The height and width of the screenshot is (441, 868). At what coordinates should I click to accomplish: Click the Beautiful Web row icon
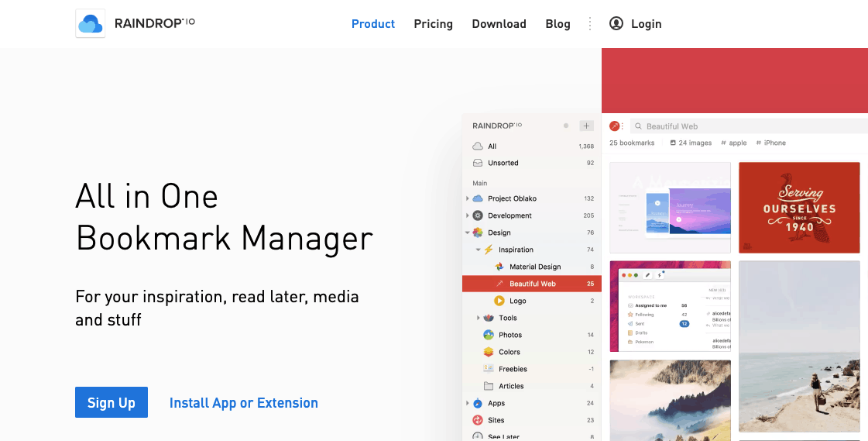[x=499, y=284]
